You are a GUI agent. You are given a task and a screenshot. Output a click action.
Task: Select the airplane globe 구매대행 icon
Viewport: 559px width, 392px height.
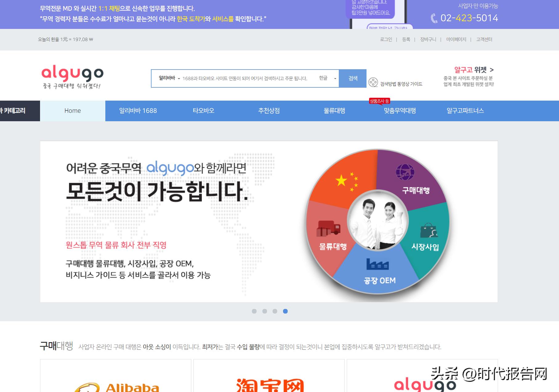click(x=405, y=172)
